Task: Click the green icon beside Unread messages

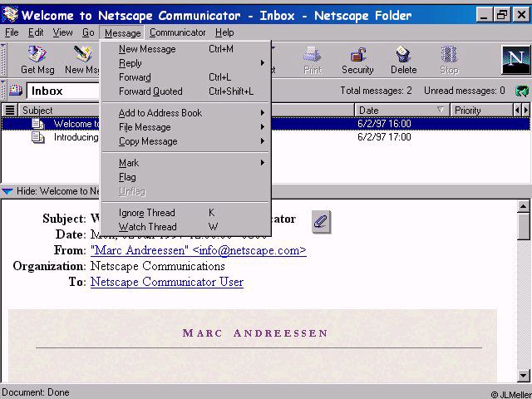Action: 522,91
